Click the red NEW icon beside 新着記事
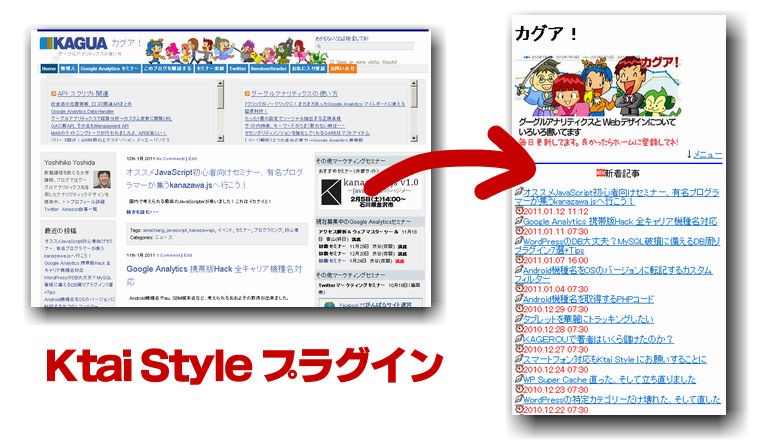 [600, 173]
